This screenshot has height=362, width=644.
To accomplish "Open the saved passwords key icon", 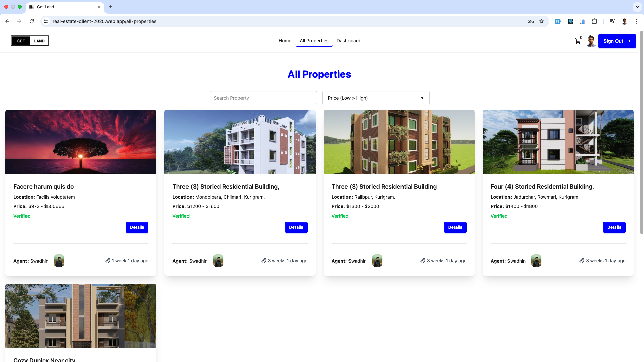I will point(530,21).
